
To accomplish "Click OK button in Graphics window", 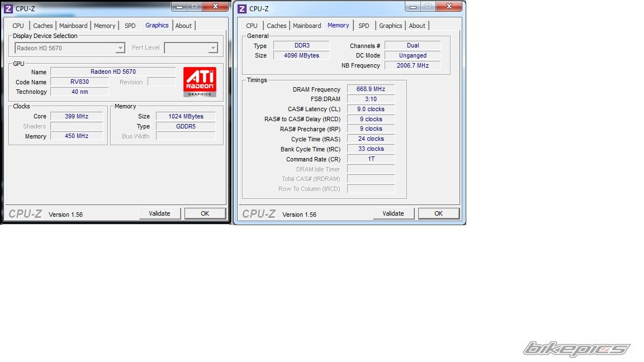I will tap(205, 213).
